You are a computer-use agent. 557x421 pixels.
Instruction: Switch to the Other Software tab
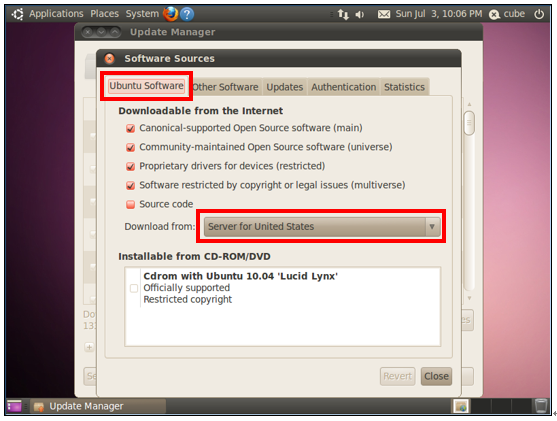tap(225, 87)
